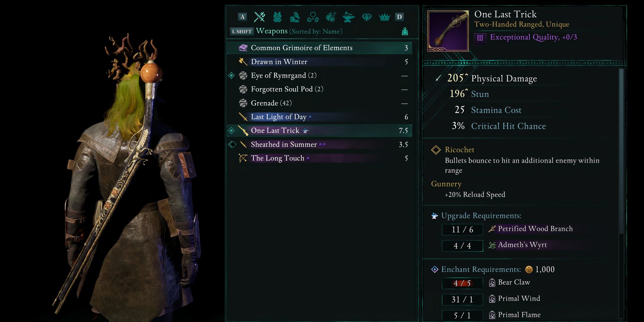Select Common Grimoire of Elements in list
The height and width of the screenshot is (322, 644).
[x=319, y=48]
